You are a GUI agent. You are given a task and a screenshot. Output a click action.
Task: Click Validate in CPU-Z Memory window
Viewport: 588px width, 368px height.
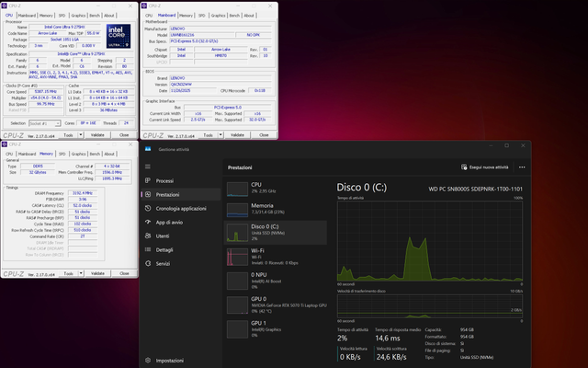coord(97,273)
